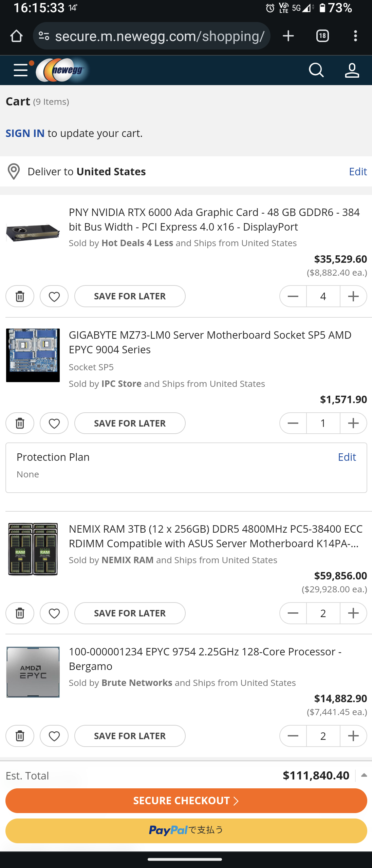The image size is (372, 868).
Task: Increase RTX 6000 Ada quantity
Action: click(x=353, y=296)
